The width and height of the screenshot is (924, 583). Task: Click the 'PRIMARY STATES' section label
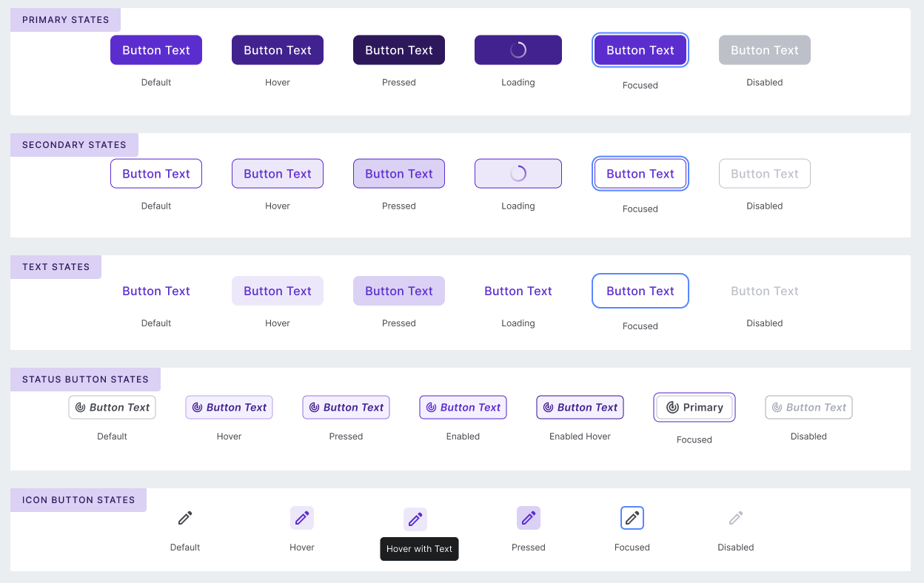65,20
